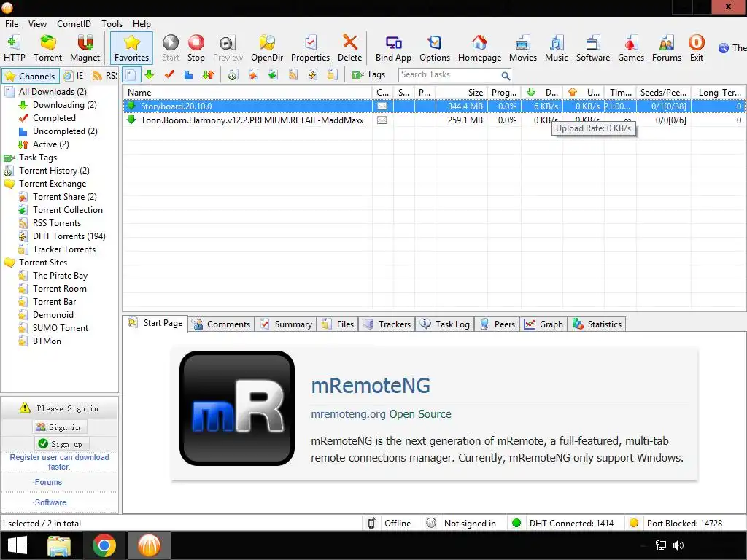This screenshot has height=560, width=747.
Task: Select Task Tags in the sidebar
Action: coord(38,157)
